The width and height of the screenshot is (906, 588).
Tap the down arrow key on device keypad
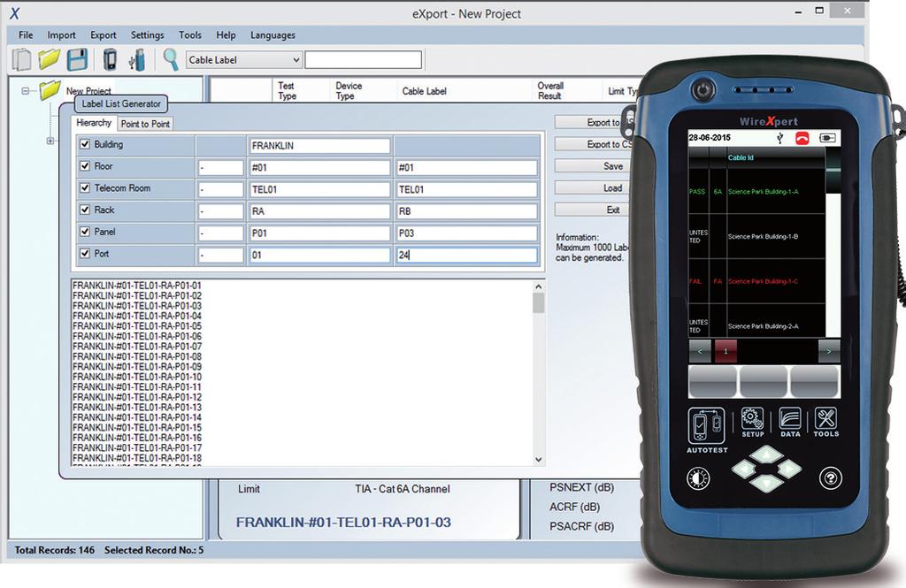click(x=767, y=483)
